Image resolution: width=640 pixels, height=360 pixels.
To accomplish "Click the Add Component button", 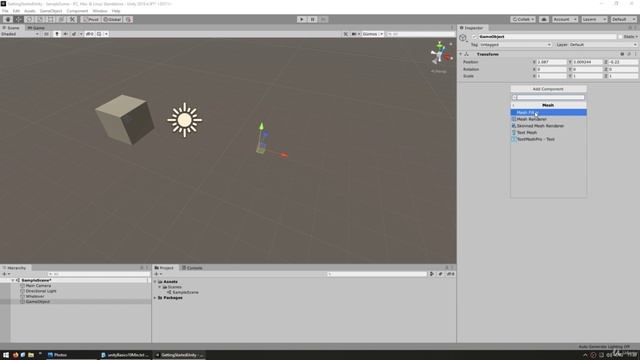I will point(548,89).
